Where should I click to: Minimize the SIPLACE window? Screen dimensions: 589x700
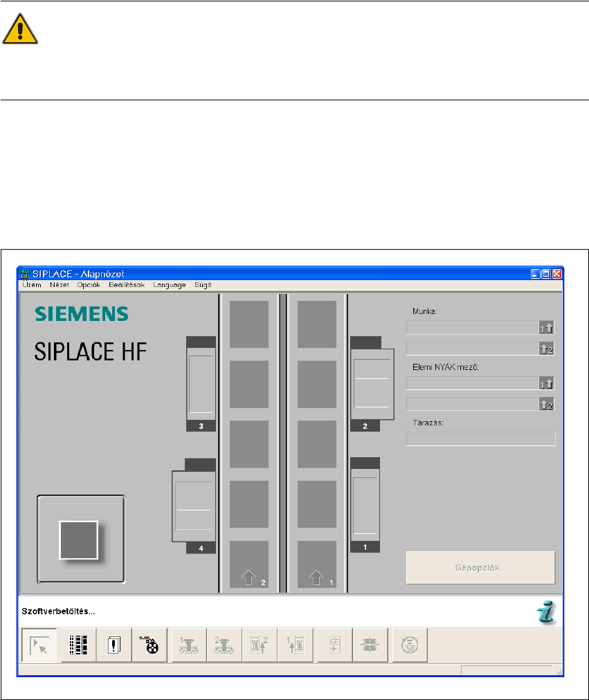pyautogui.click(x=536, y=274)
